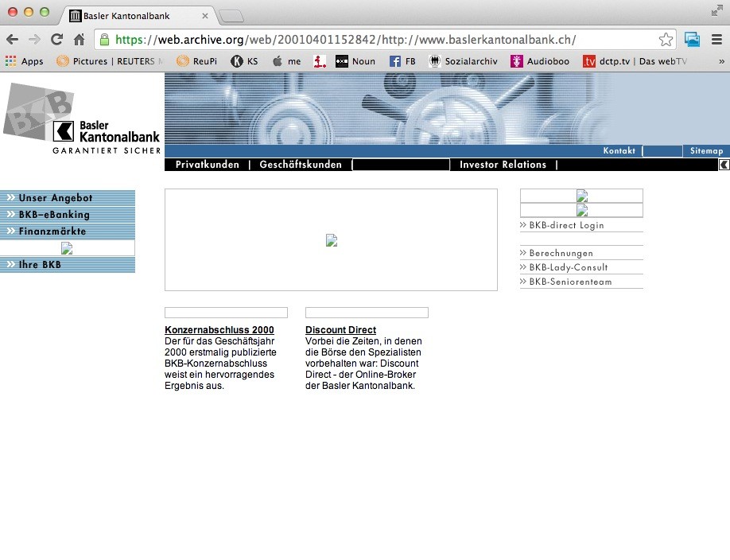Open the browser home page
This screenshot has height=560, width=730.
click(x=80, y=40)
